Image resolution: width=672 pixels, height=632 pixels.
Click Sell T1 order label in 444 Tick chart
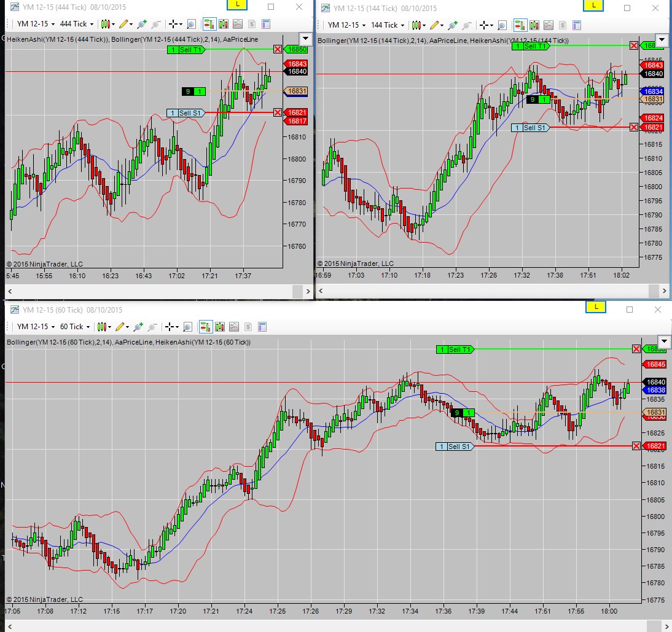click(187, 50)
